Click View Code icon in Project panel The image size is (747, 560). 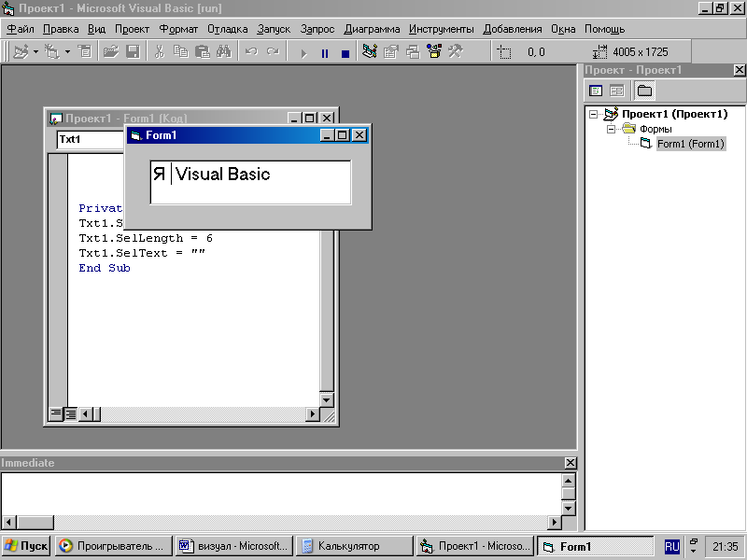pos(596,91)
